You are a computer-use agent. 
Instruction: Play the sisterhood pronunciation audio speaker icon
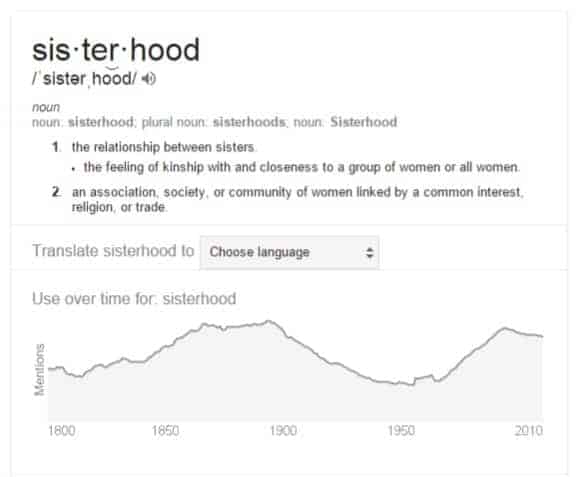click(x=149, y=79)
